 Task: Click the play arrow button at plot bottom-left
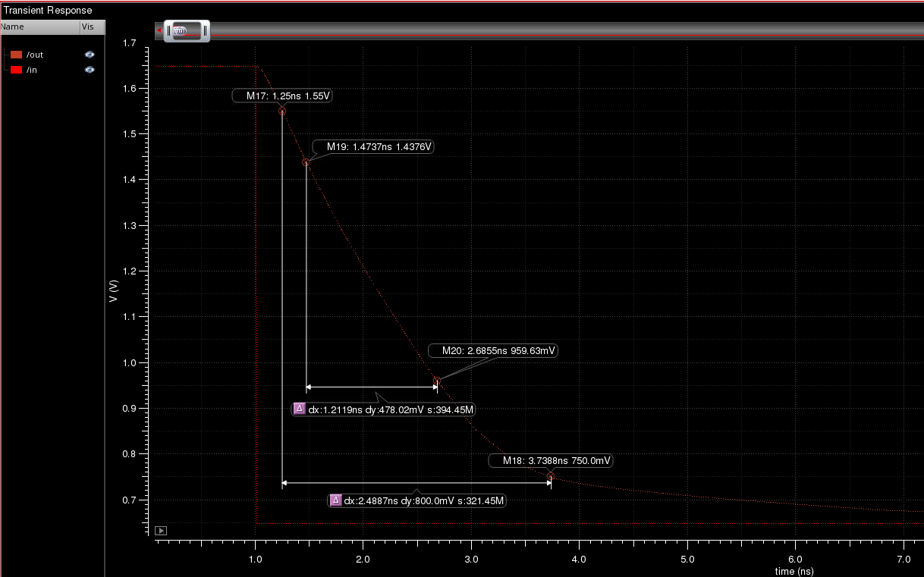coord(161,530)
